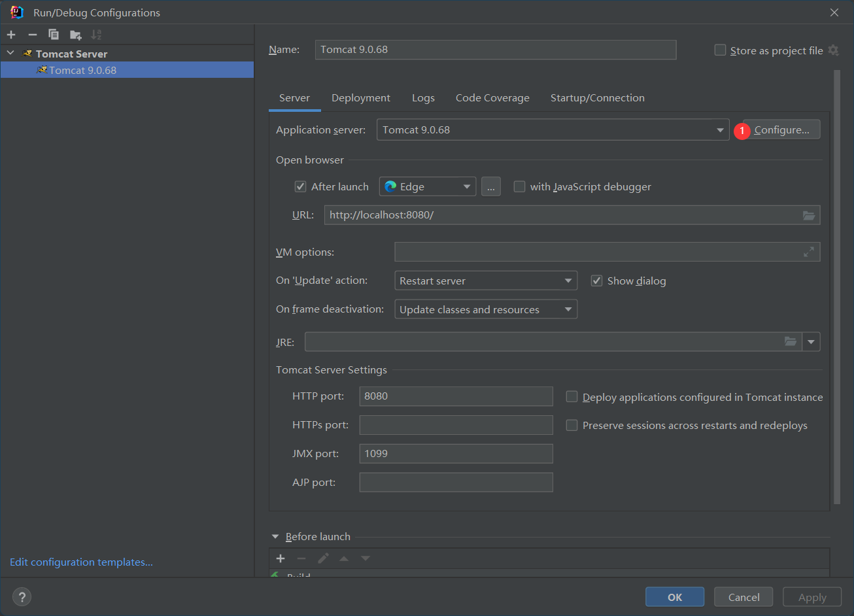Switch to the Deployment tab

(360, 98)
